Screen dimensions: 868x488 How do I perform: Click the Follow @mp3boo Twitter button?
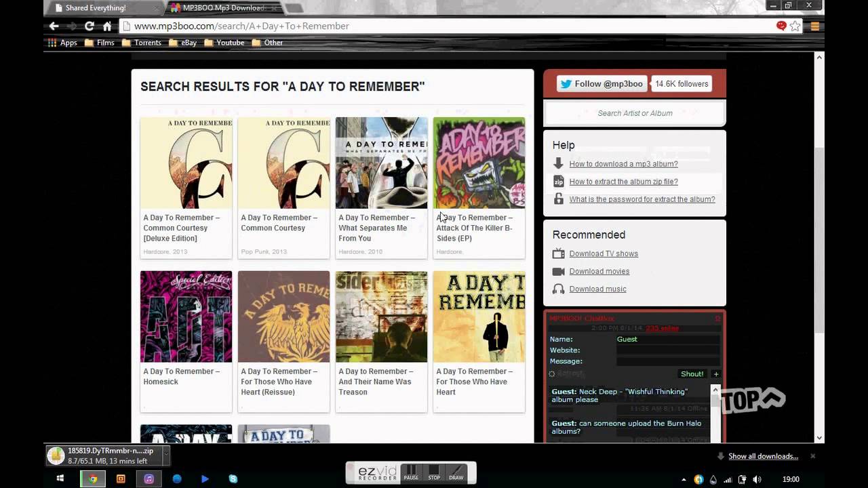coord(601,84)
